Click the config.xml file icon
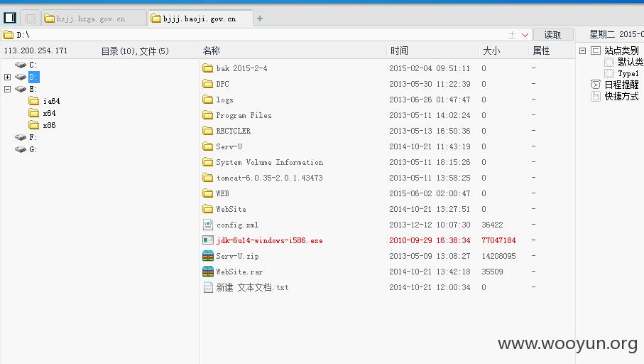644x364 pixels. 208,225
